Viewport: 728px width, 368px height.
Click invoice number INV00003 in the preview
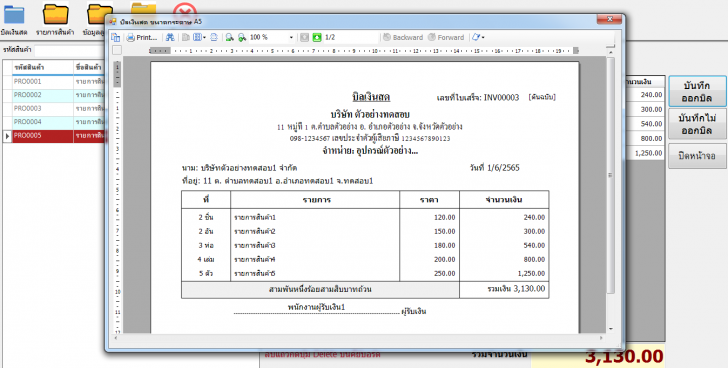(x=501, y=97)
